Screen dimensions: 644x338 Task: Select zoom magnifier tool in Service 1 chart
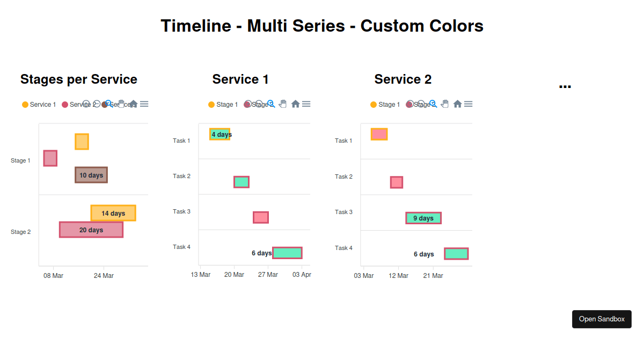271,104
